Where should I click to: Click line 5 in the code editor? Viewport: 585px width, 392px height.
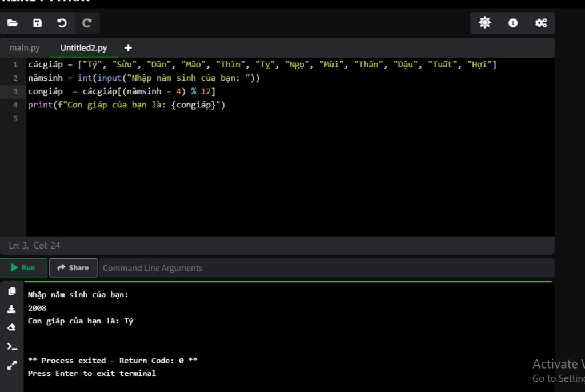point(171,118)
